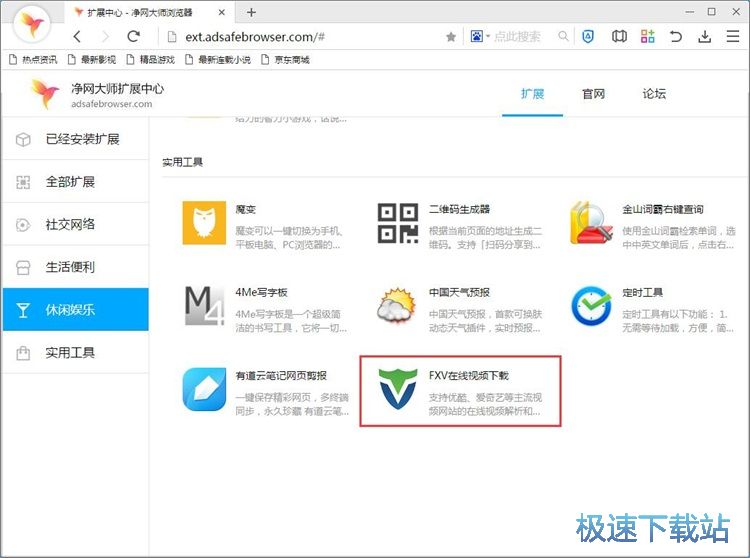Viewport: 750px width, 558px height.
Task: Click the address bar URL ext.adsafebrowser.com
Action: point(255,37)
